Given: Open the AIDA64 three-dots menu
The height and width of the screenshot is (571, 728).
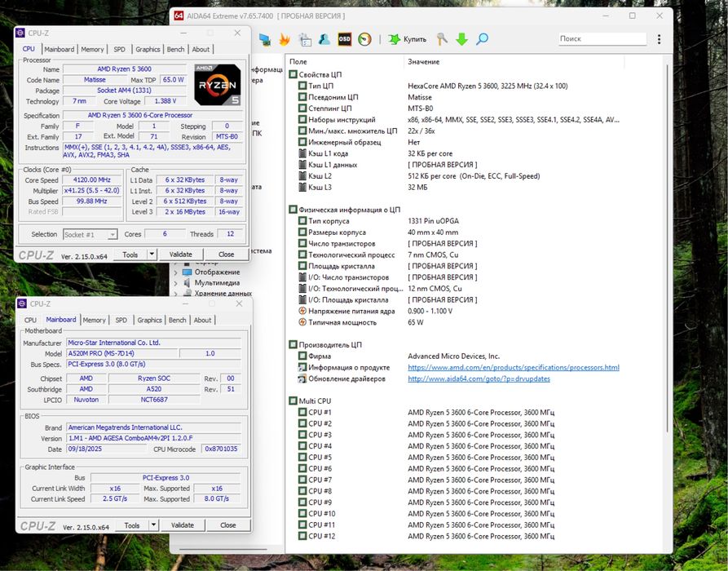Looking at the screenshot, I should coord(659,39).
